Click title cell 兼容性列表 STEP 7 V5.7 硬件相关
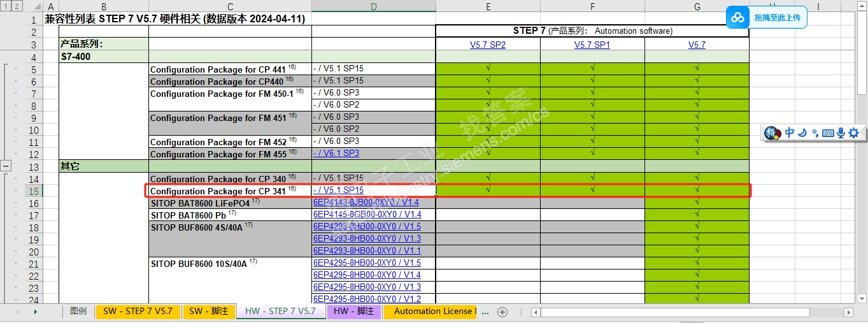The width and height of the screenshot is (868, 323). (175, 19)
